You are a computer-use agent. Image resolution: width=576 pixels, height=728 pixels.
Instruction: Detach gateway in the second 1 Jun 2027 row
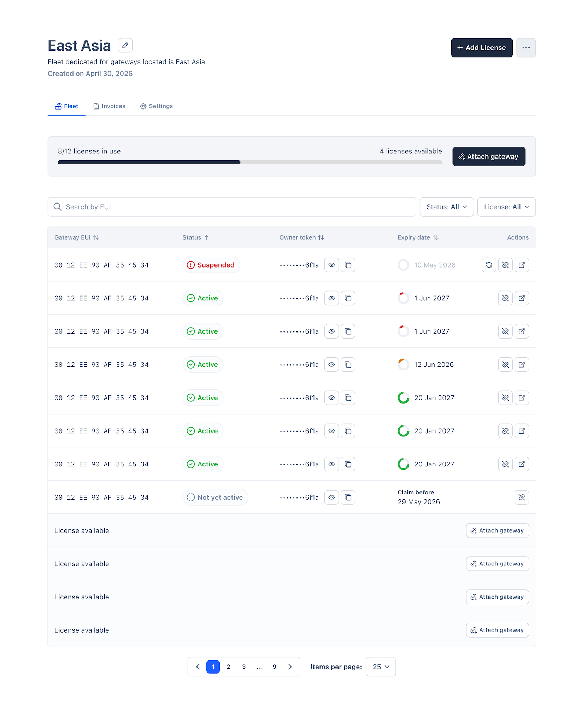(505, 331)
